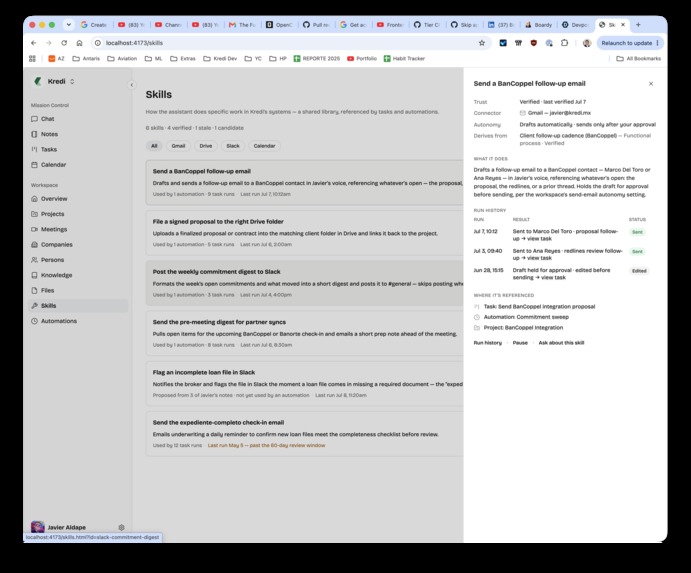Open the 'File a signed proposal' skill card
691x573 pixels.
tap(305, 233)
